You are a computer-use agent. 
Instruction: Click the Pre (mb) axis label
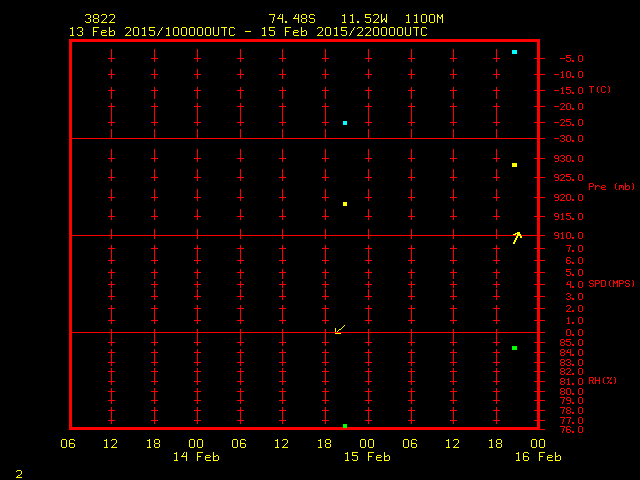[x=611, y=187]
